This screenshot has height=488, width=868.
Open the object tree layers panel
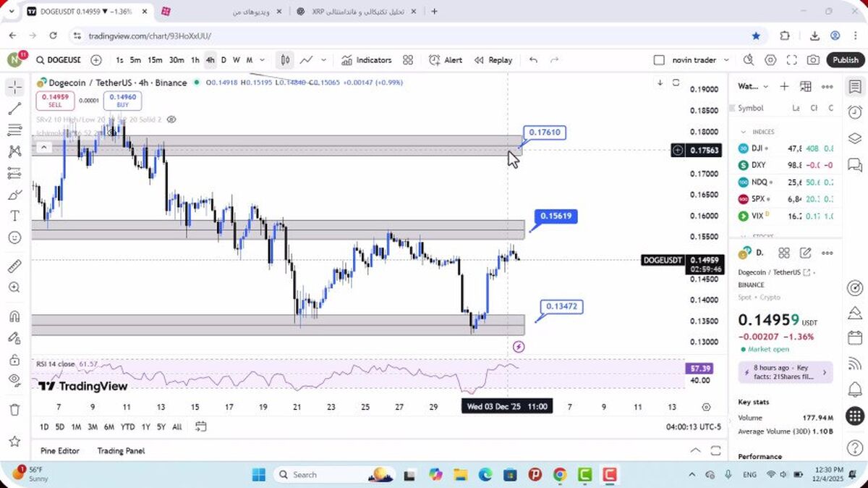(855, 138)
